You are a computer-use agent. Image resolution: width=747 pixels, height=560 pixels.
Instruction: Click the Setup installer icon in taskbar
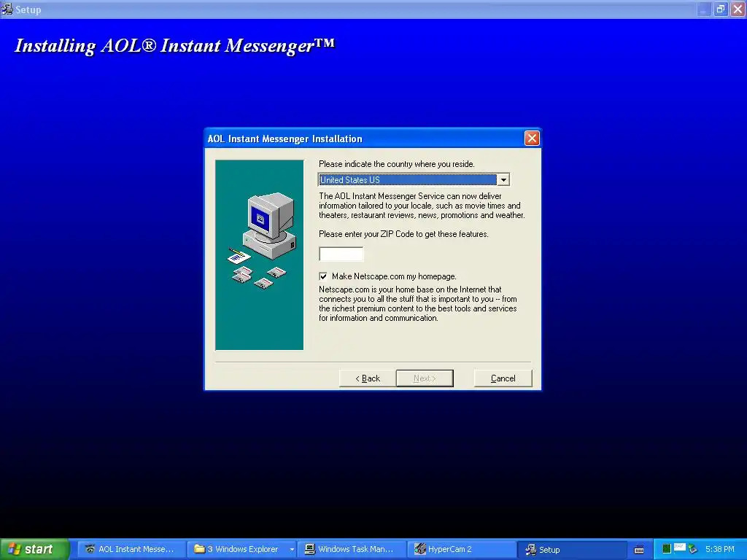pos(530,549)
